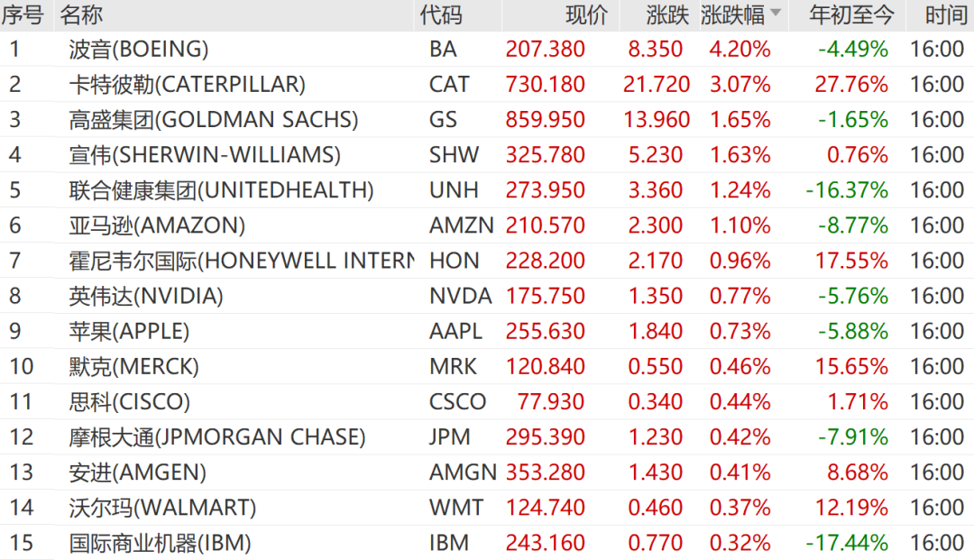Click the 序号 column header

(x=22, y=14)
